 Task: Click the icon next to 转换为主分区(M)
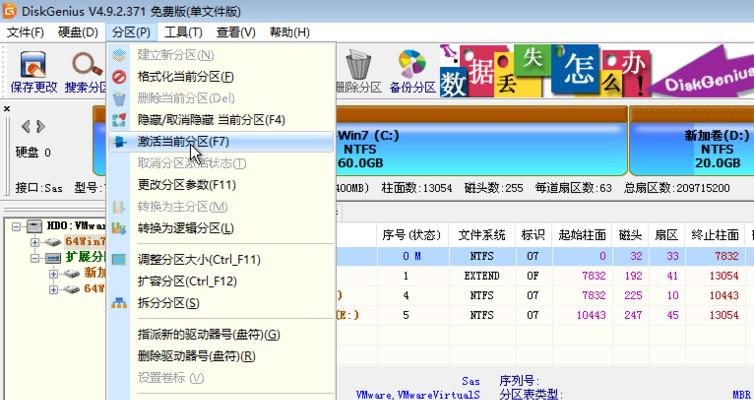point(119,207)
